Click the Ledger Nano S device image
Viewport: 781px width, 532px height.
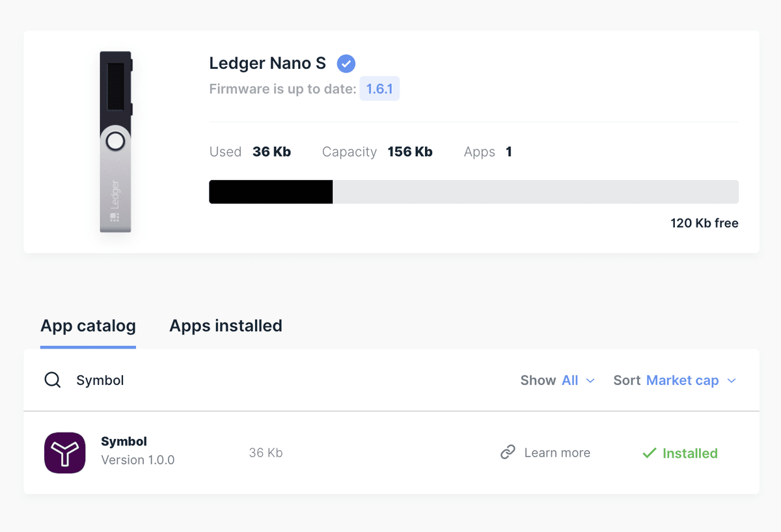116,142
